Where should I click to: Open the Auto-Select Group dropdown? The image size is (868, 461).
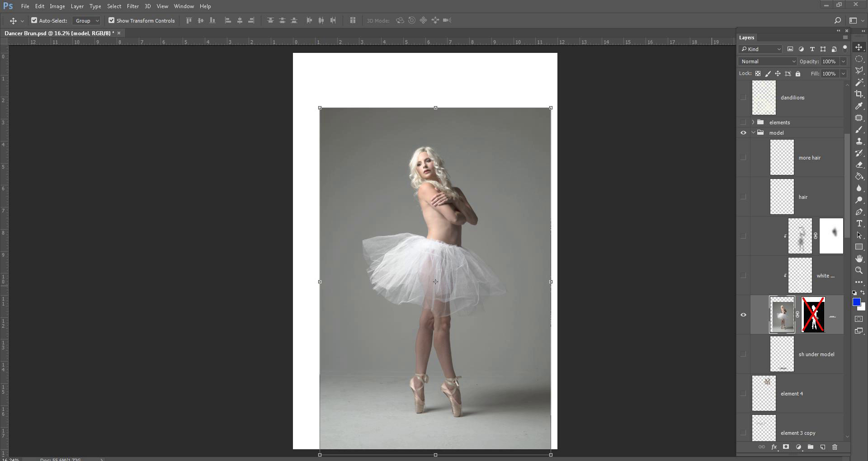87,20
